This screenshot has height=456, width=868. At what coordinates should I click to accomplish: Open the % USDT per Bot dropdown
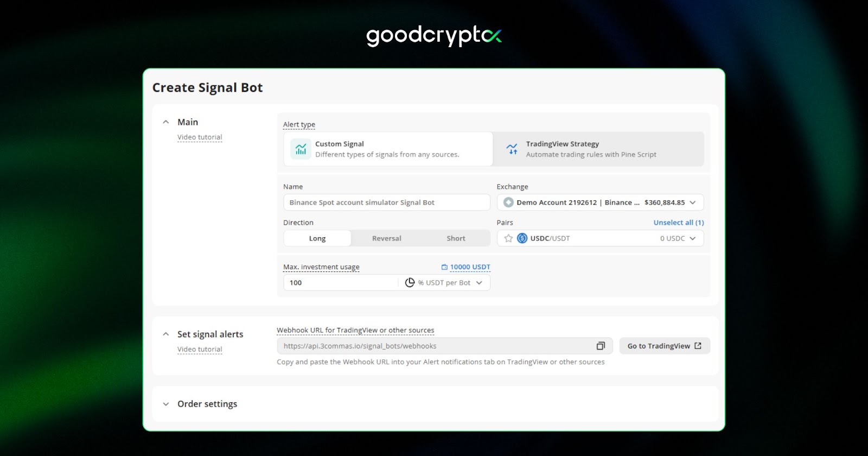tap(479, 283)
